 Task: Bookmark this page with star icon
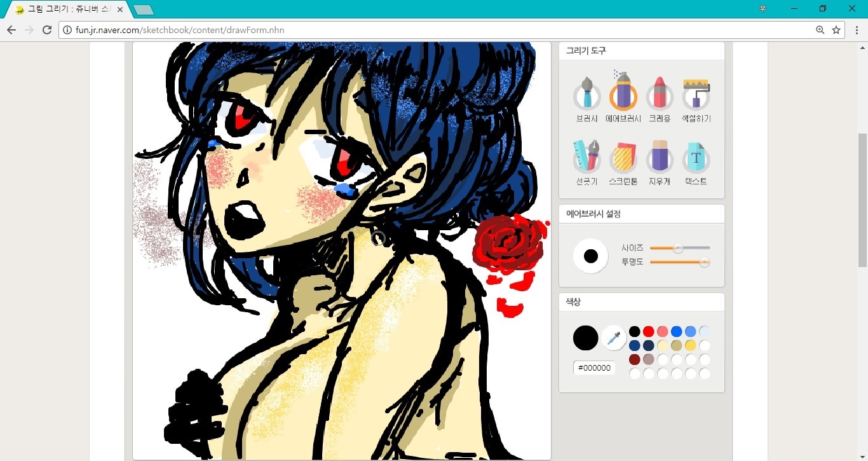click(836, 30)
